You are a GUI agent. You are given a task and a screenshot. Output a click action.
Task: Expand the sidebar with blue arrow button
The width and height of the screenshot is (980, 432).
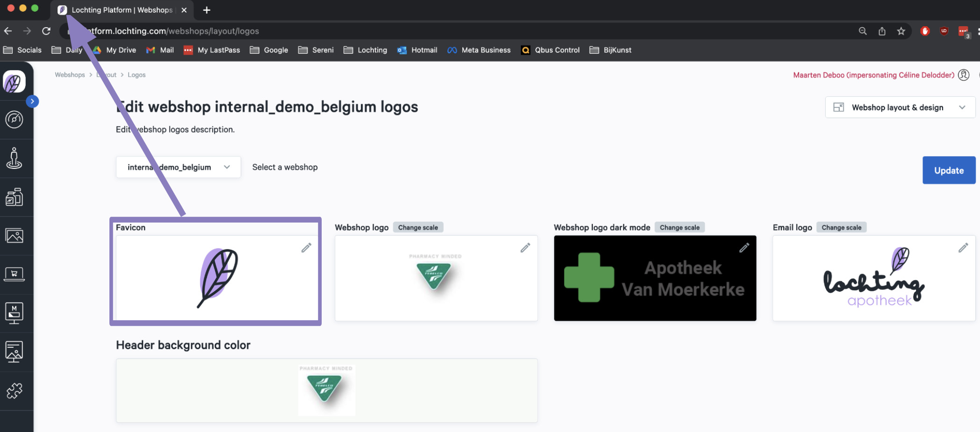tap(32, 101)
